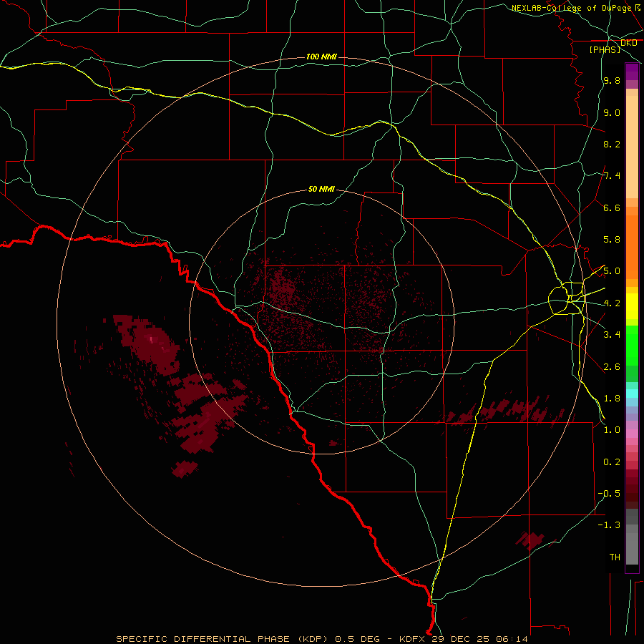The height and width of the screenshot is (644, 644).
Task: Click the 1.8 value on the color scale
Action: point(612,399)
